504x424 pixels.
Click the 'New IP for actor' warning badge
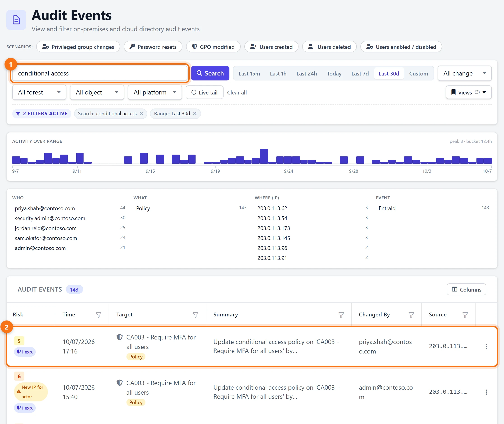coord(31,392)
